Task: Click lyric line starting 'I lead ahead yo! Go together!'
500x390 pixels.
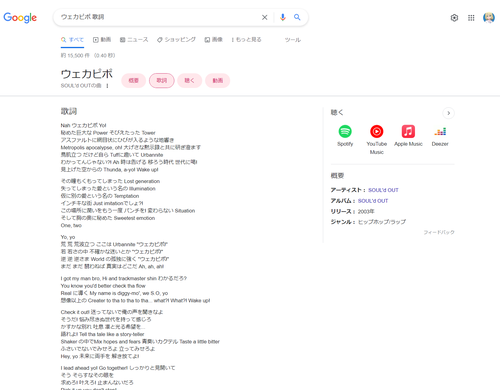Action: pyautogui.click(x=118, y=368)
